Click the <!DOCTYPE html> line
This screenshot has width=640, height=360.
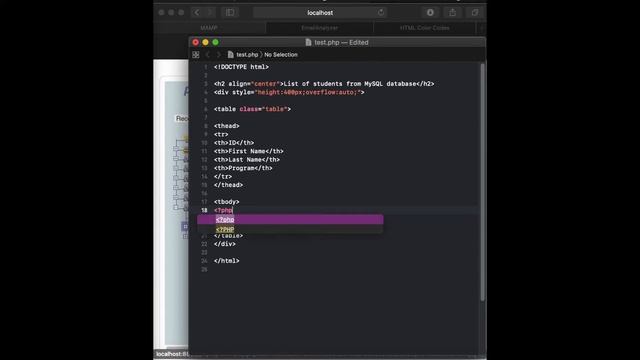click(x=241, y=67)
